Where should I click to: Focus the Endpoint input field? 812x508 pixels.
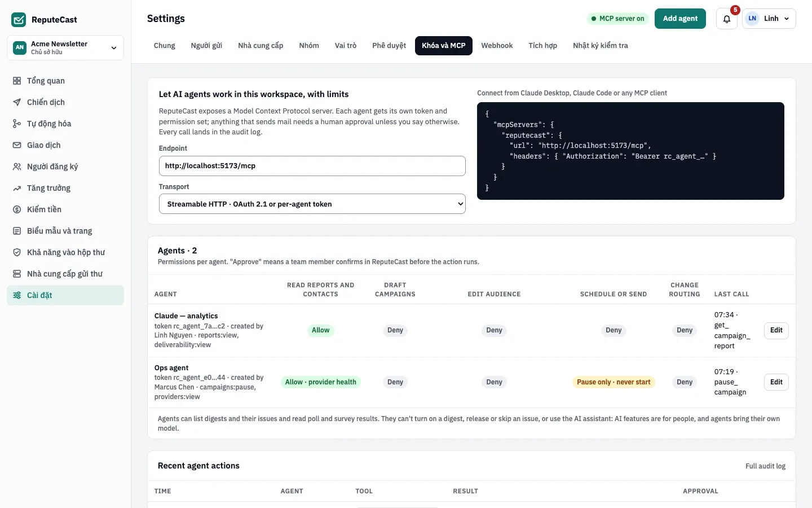(312, 166)
